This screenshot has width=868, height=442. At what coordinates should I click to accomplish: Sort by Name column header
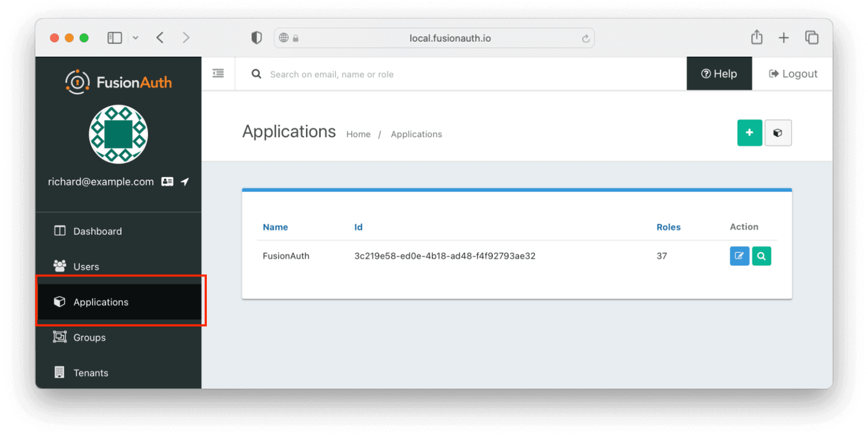point(275,227)
